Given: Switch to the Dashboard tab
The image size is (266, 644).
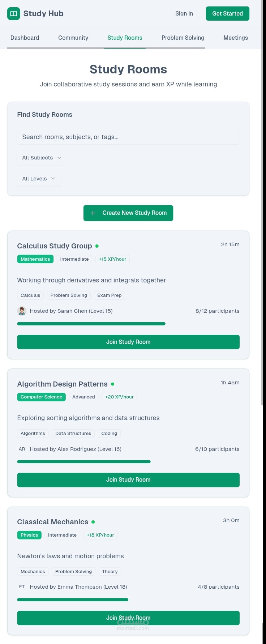Looking at the screenshot, I should click(25, 38).
